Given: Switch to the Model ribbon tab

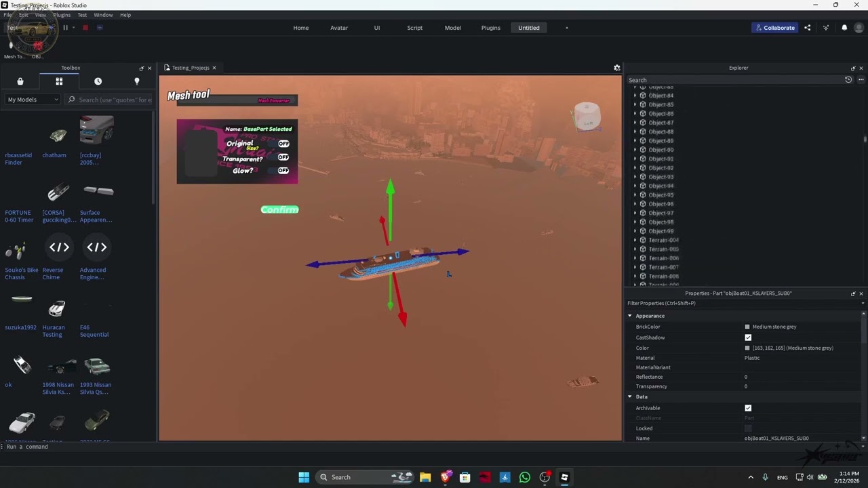Looking at the screenshot, I should 453,28.
